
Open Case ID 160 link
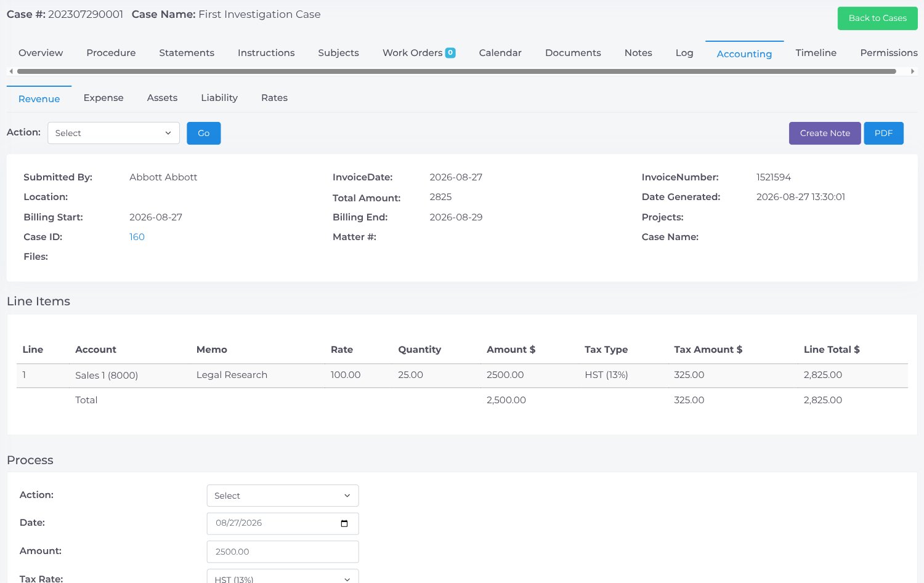pos(137,237)
